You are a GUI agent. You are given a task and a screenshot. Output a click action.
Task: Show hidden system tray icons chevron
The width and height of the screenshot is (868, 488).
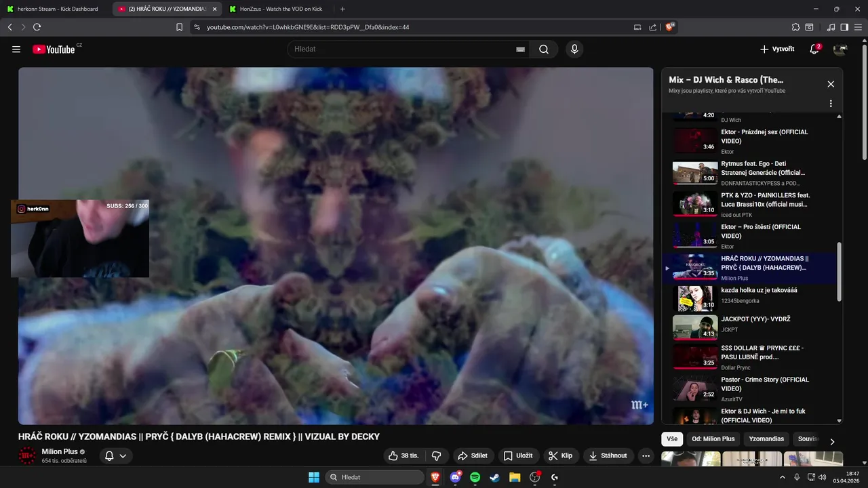(783, 477)
